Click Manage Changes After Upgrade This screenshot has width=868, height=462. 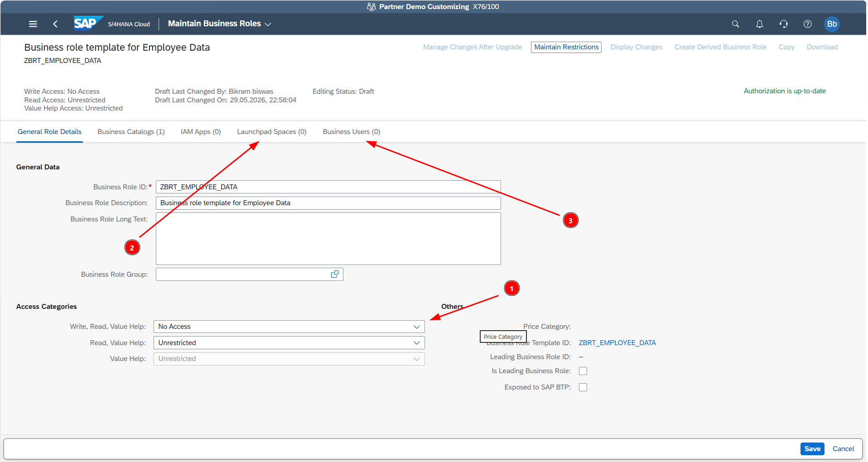pos(473,47)
